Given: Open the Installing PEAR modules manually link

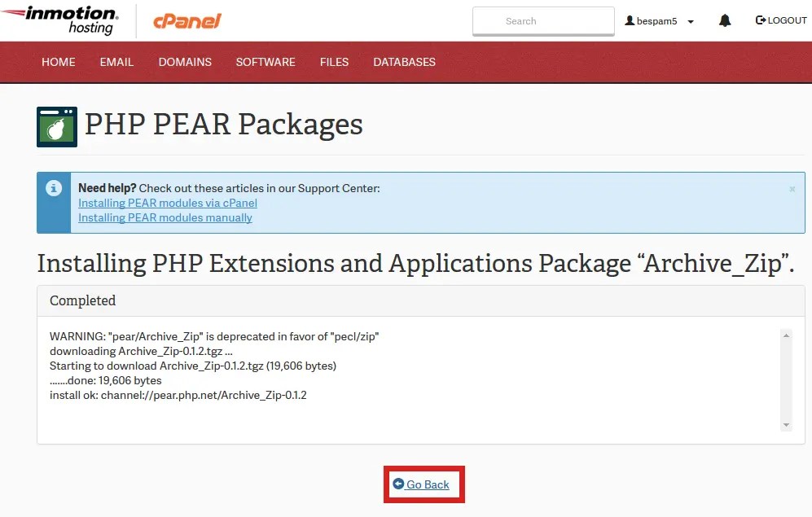Looking at the screenshot, I should click(165, 217).
